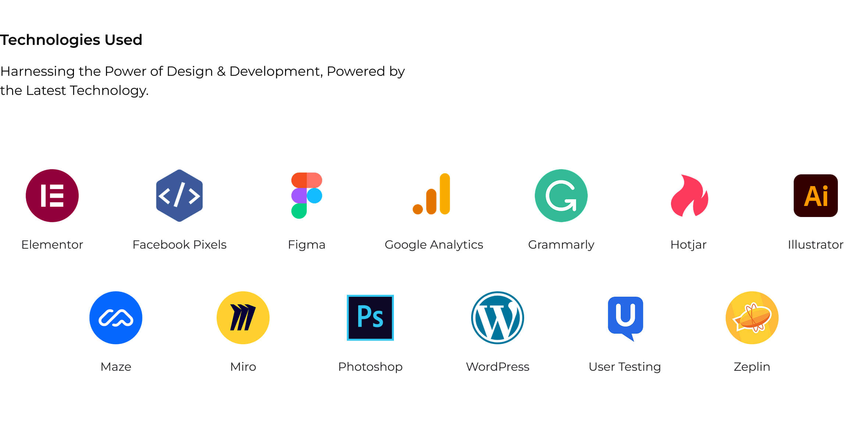The height and width of the screenshot is (434, 868).
Task: Click the maroon Elementor logo icon
Action: (52, 196)
